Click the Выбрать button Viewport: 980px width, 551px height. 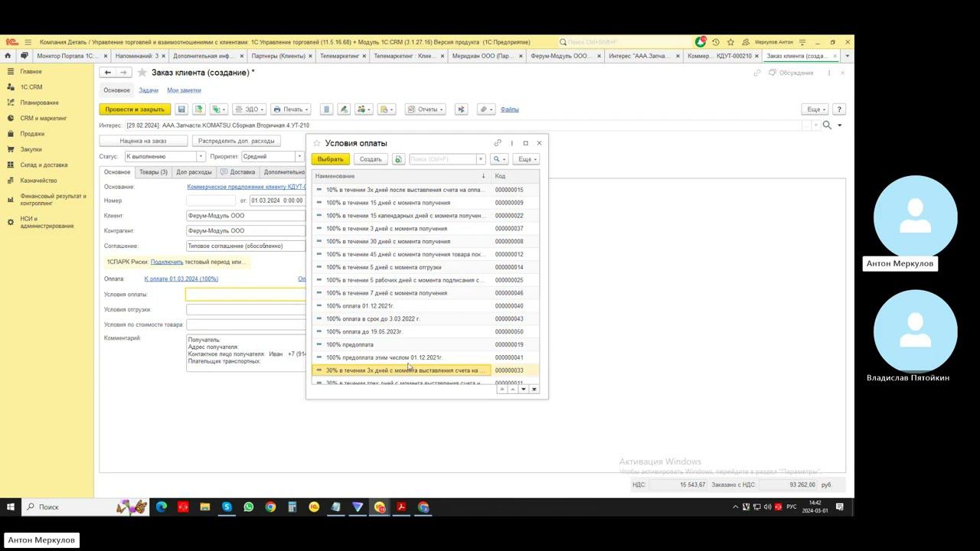click(331, 159)
